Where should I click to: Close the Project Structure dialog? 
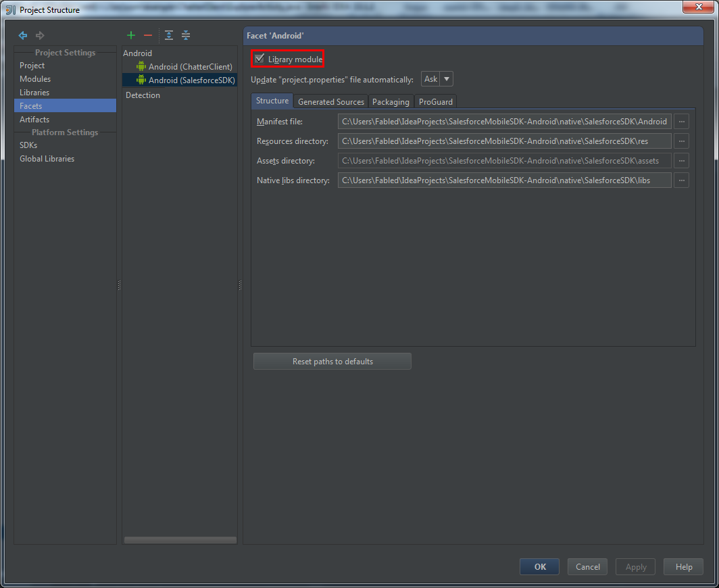[x=698, y=7]
